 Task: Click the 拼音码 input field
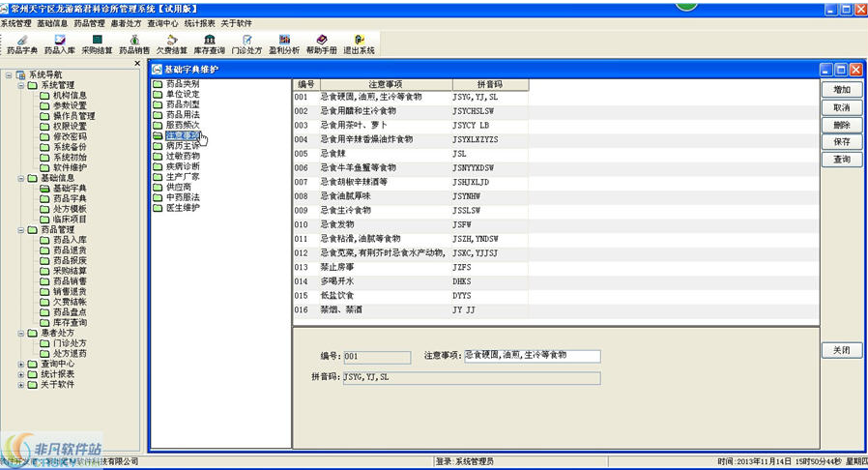point(472,378)
